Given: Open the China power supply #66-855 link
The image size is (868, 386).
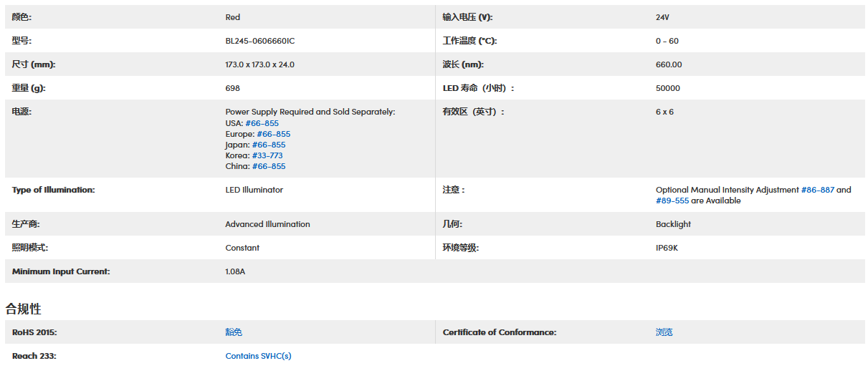Looking at the screenshot, I should 268,166.
